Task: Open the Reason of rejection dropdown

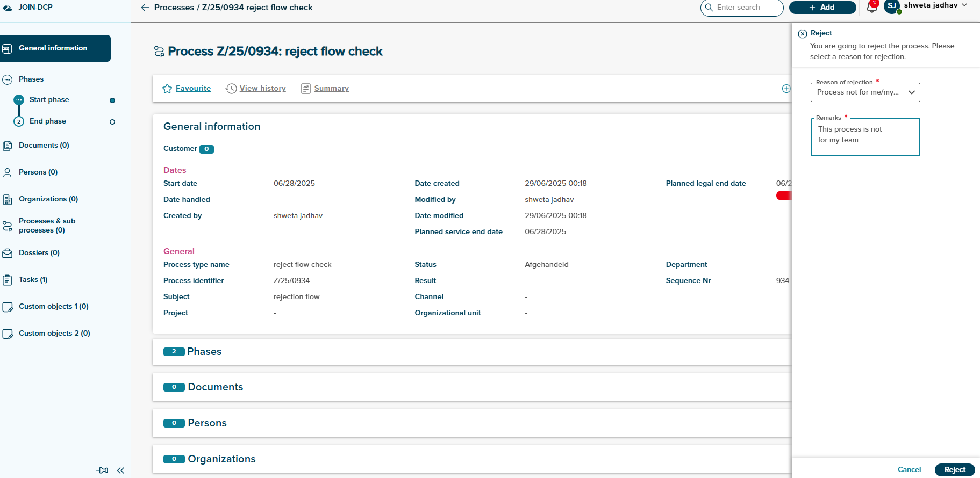Action: click(x=865, y=92)
